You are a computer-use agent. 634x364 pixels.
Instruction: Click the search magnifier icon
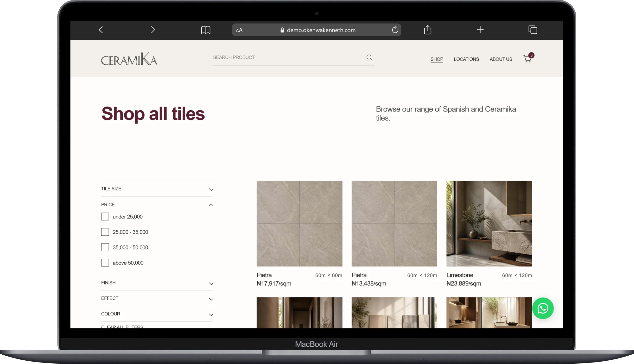point(369,57)
